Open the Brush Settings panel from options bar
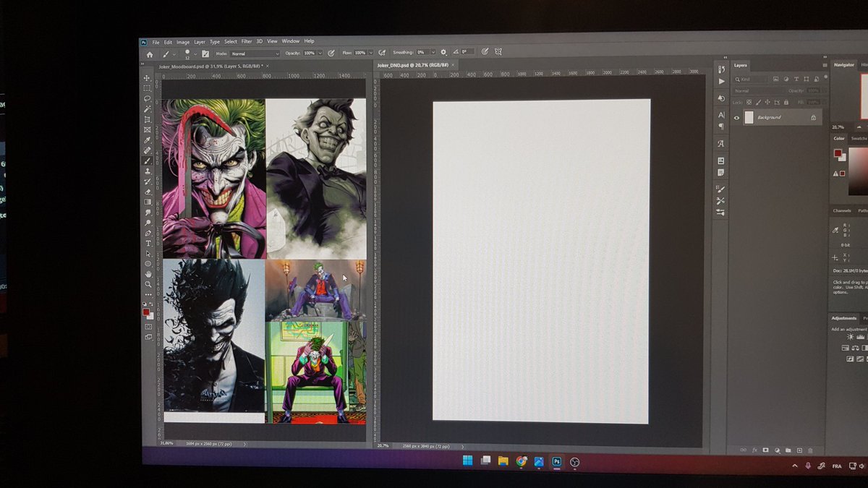 click(205, 53)
